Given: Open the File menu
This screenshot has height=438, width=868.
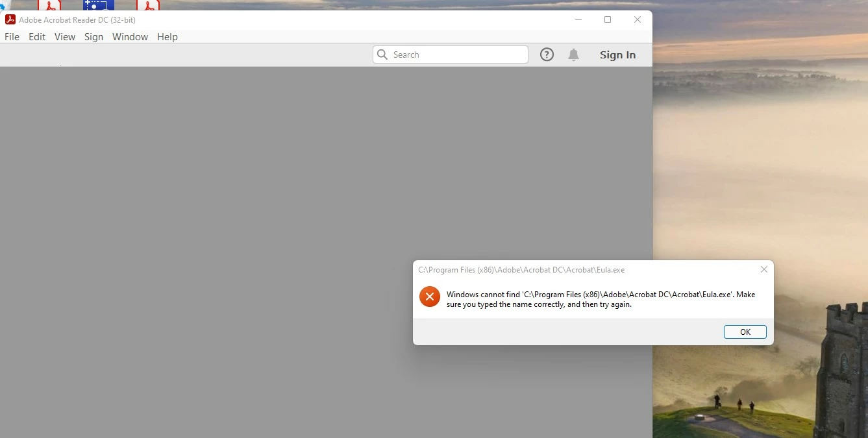Looking at the screenshot, I should tap(12, 37).
